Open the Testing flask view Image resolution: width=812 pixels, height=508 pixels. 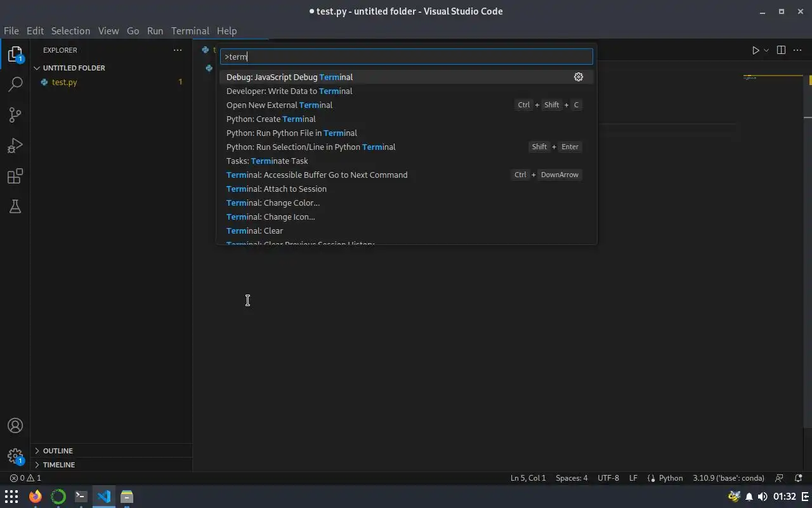click(x=15, y=206)
